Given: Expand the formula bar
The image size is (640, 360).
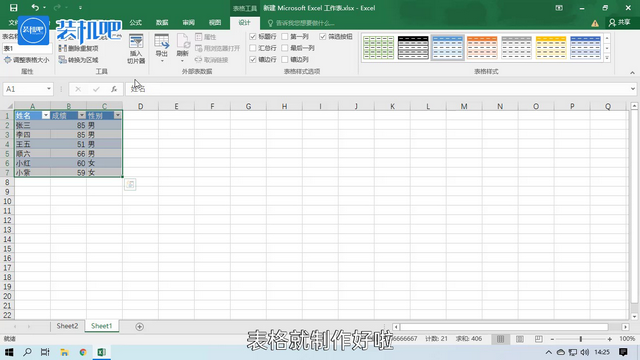Looking at the screenshot, I should pyautogui.click(x=633, y=89).
